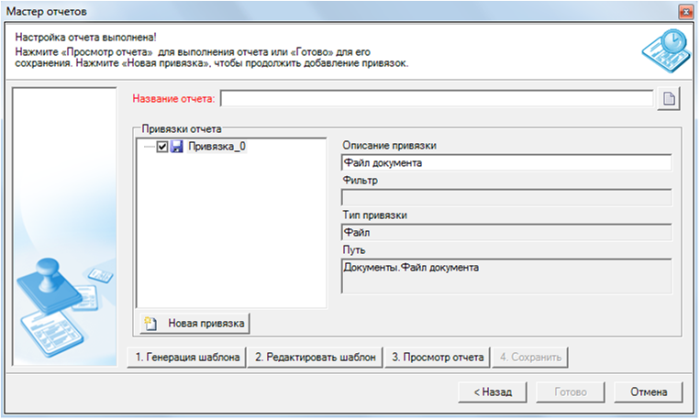Click the browse icon beside report name field
Screen dimensions: 700x419
pyautogui.click(x=668, y=98)
